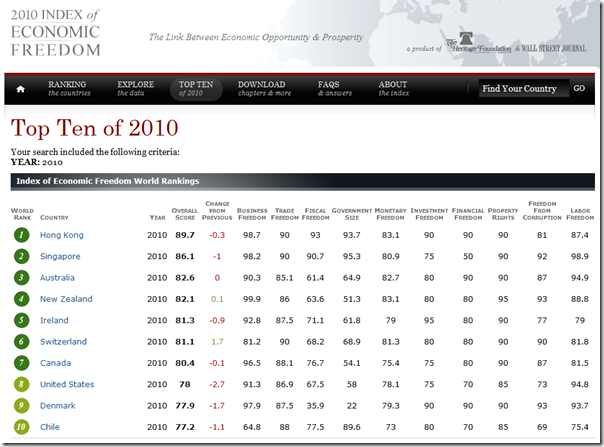Click the Top Ten of 2010 heading
The height and width of the screenshot is (447, 604).
point(94,128)
